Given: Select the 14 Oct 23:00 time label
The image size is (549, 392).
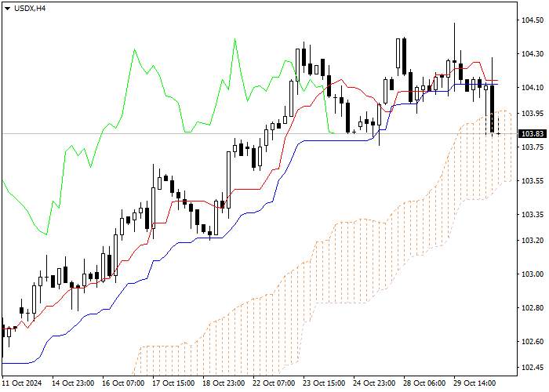Looking at the screenshot, I should [x=73, y=383].
